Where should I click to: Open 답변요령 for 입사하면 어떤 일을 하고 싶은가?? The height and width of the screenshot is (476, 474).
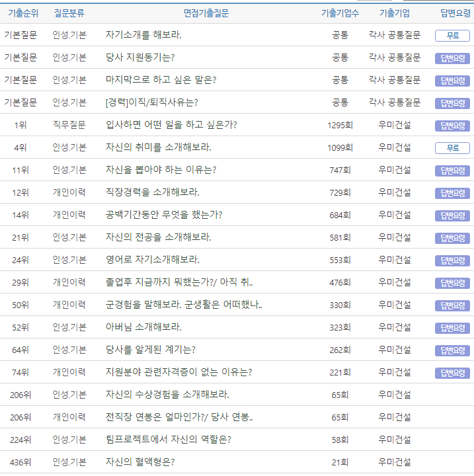(x=452, y=126)
